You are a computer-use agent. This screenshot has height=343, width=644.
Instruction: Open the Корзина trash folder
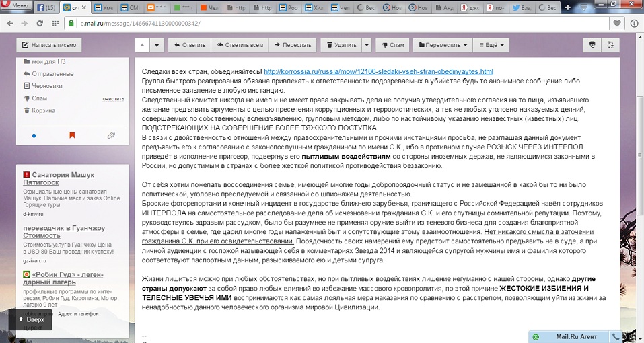(43, 110)
